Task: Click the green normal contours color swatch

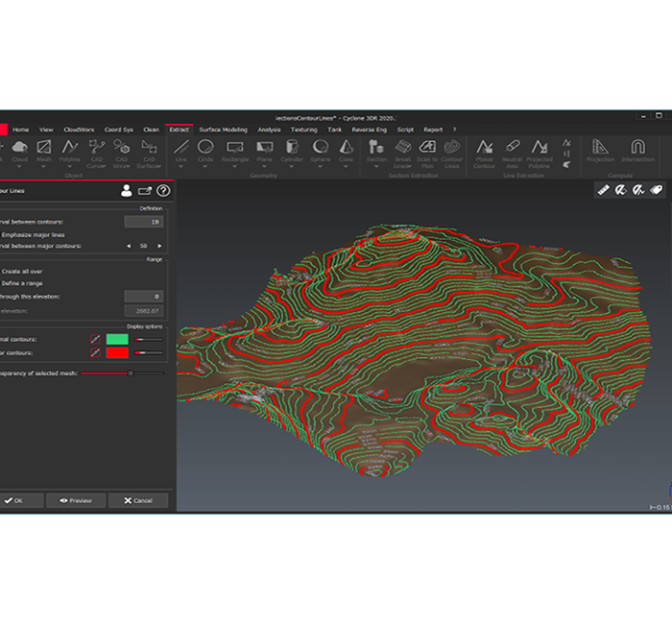Action: click(117, 339)
